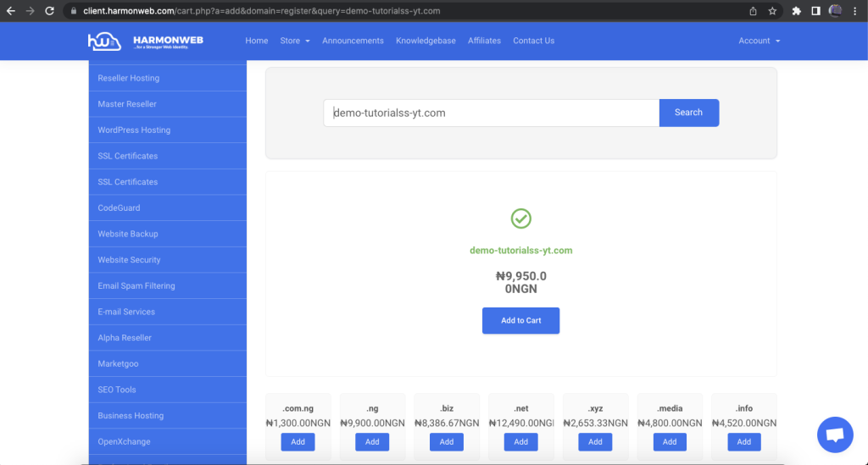Viewport: 868px width, 465px height.
Task: Expand the Store dropdown menu
Action: 295,41
